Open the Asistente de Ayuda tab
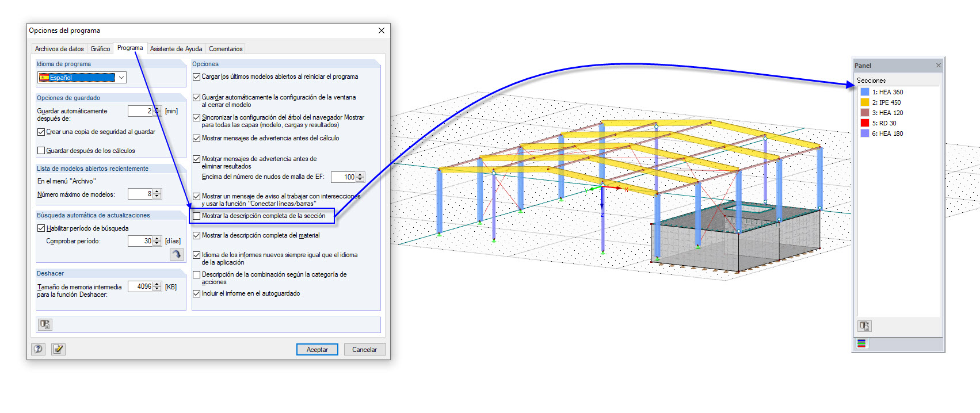 176,49
